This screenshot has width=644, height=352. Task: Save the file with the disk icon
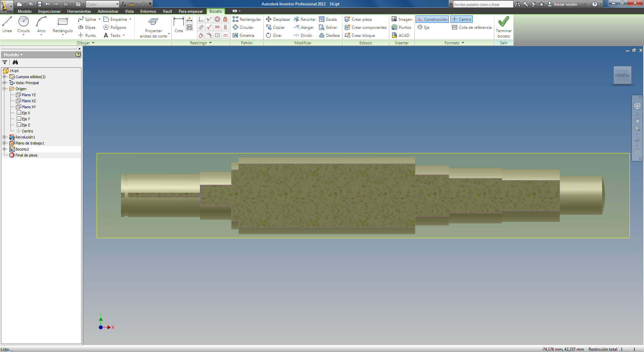[x=39, y=4]
